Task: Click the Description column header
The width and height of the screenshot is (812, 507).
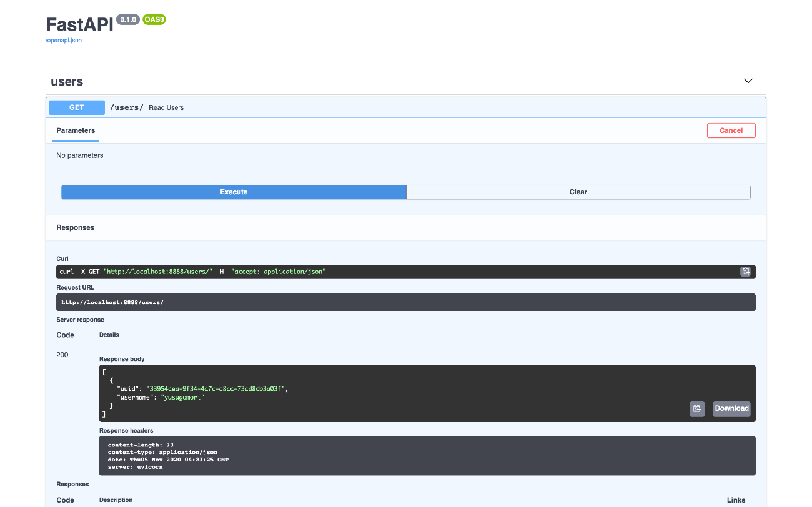Action: [x=116, y=500]
